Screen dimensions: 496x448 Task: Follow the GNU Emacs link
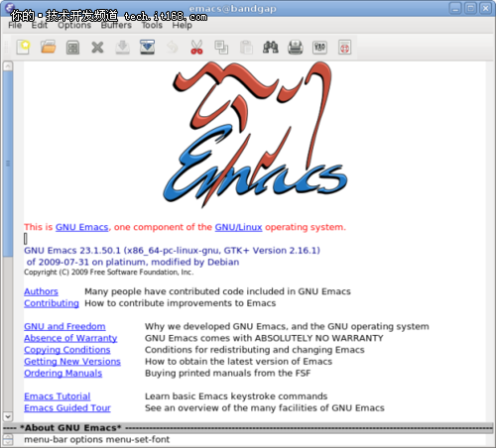pos(81,227)
